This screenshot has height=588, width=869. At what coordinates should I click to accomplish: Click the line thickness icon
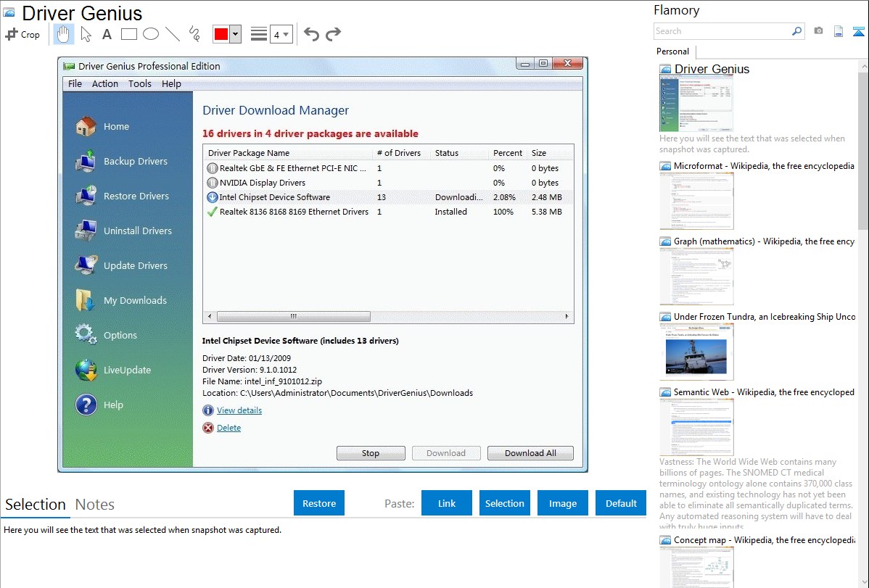point(259,34)
